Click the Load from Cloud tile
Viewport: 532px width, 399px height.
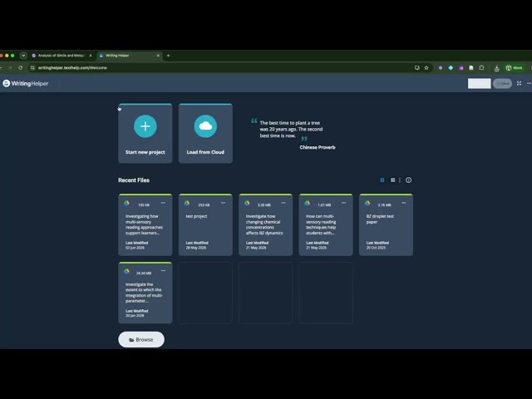point(205,133)
